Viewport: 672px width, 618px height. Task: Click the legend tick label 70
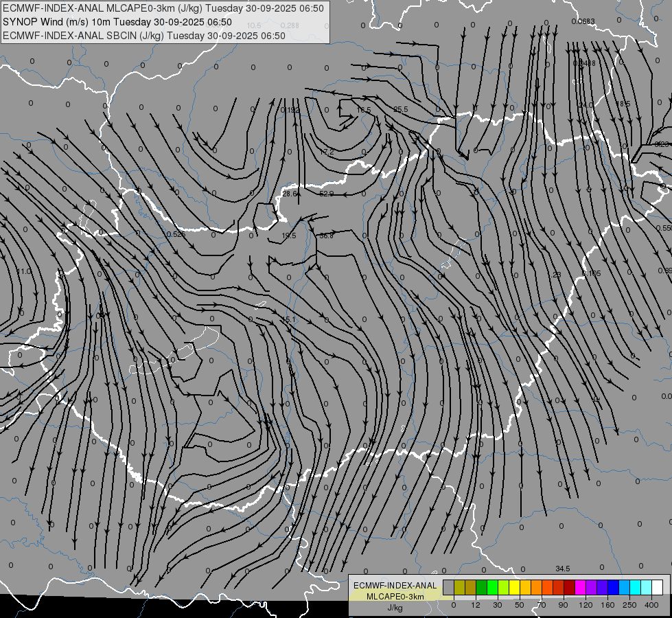click(x=542, y=605)
